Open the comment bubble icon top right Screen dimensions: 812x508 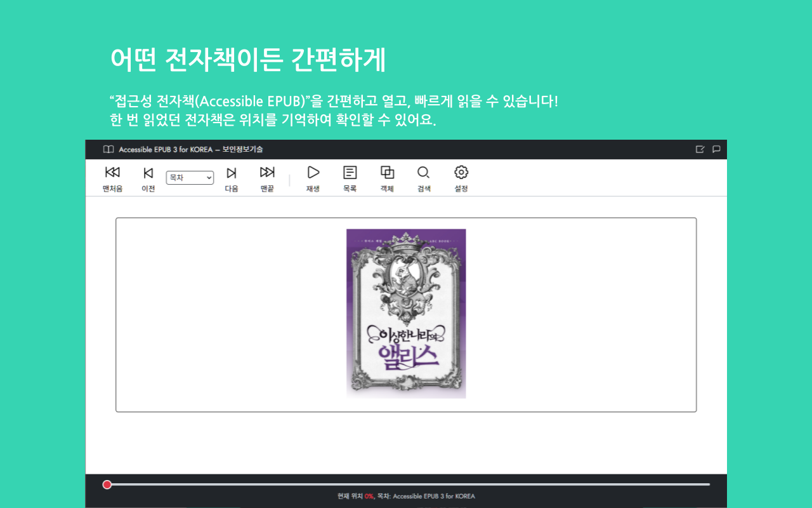716,149
